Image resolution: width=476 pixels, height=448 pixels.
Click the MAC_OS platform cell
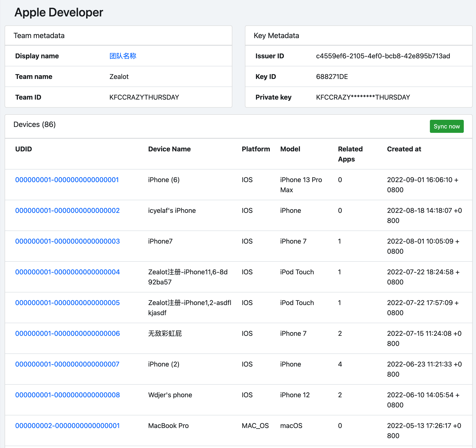click(x=255, y=426)
